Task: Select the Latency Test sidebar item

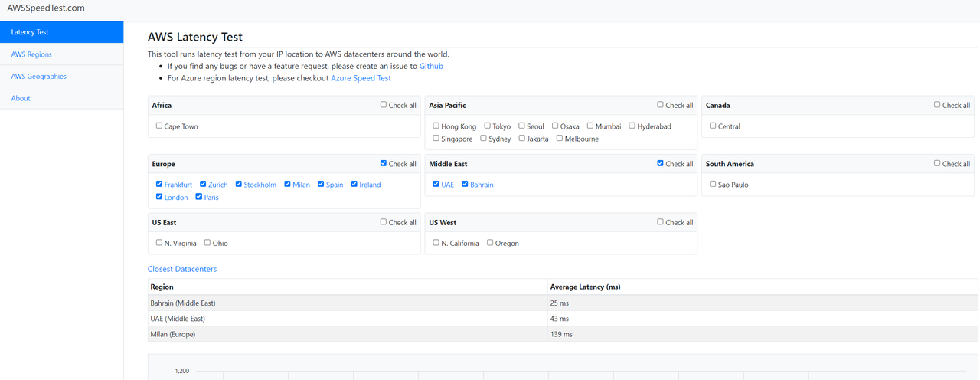Action: point(61,32)
